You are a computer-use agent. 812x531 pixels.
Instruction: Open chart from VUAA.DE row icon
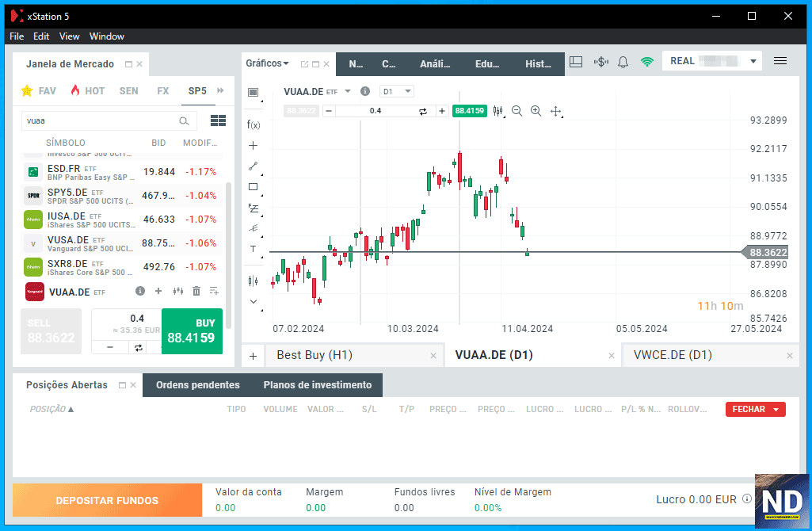click(178, 291)
